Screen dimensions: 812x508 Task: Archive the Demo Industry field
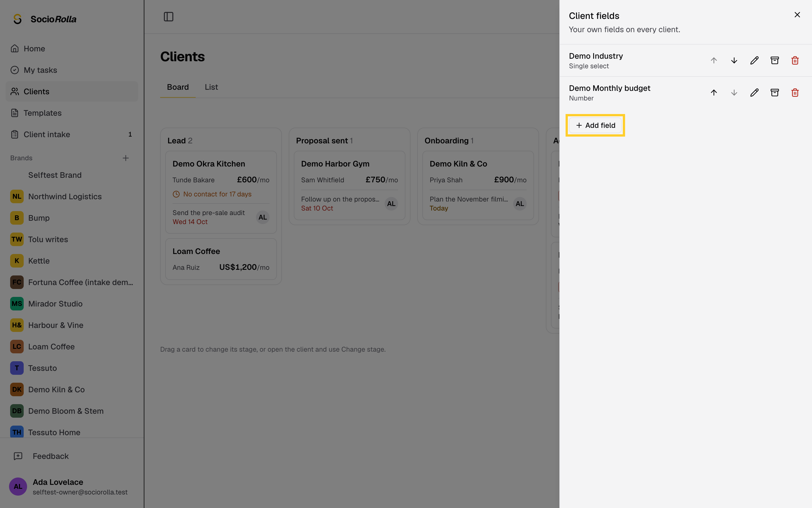point(775,60)
